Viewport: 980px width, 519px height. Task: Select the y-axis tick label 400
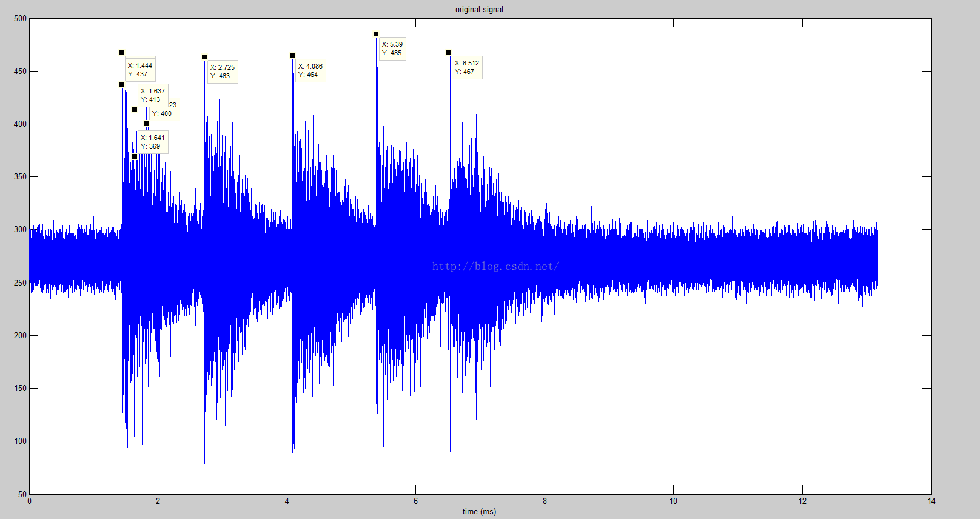coord(20,124)
